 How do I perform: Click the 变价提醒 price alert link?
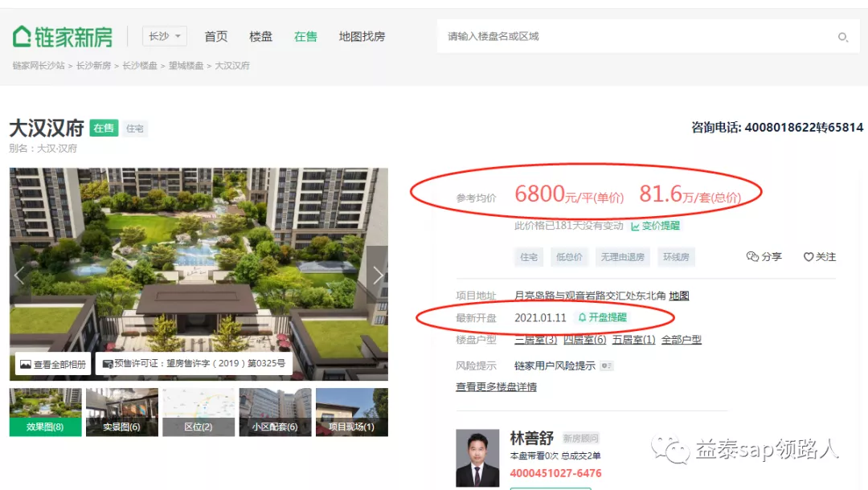point(656,226)
